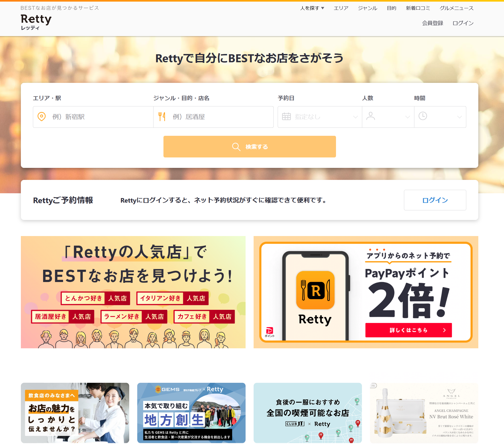Click the location pin icon in area field

coord(41,117)
